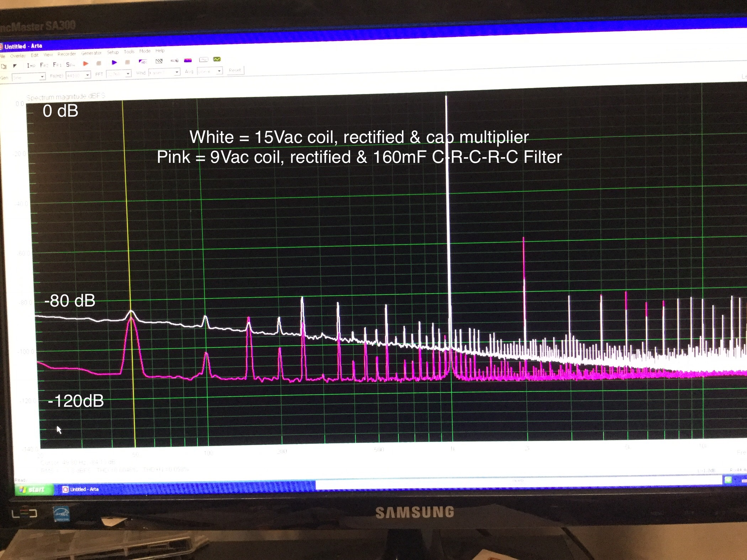Switch to Imp impulse response mode
This screenshot has width=747, height=560.
(x=31, y=65)
